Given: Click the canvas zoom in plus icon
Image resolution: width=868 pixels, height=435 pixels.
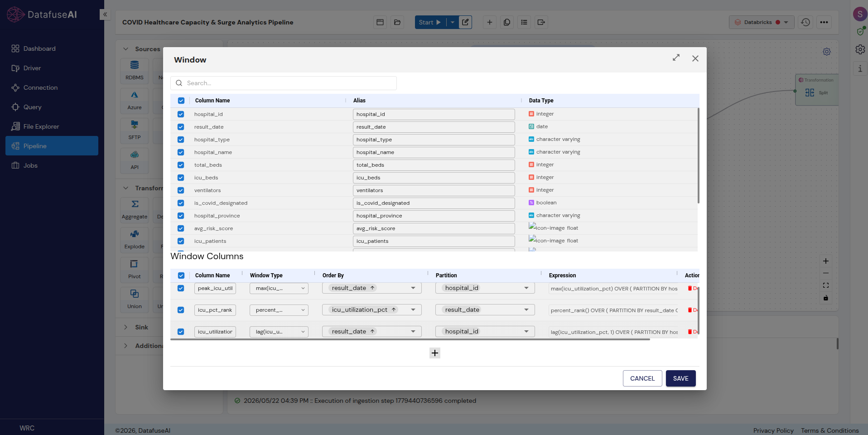Looking at the screenshot, I should [x=826, y=261].
